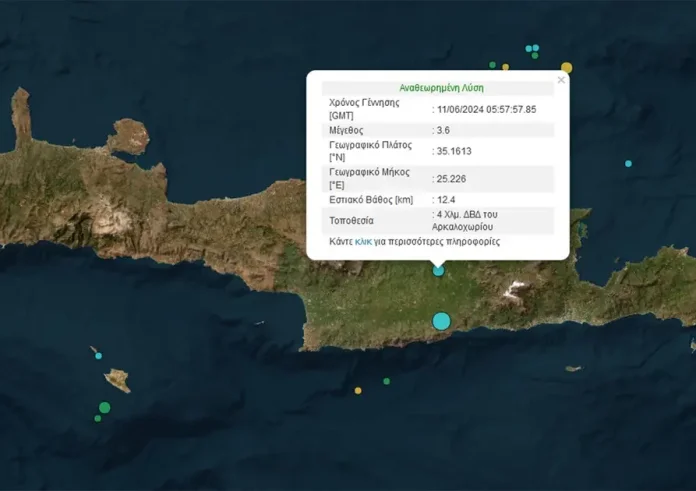Click the 'Χρόνος Γένησης [GMT]' label

(364, 109)
